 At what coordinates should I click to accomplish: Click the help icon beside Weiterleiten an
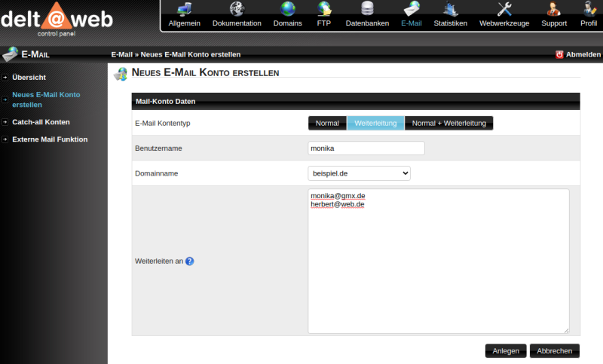point(190,262)
